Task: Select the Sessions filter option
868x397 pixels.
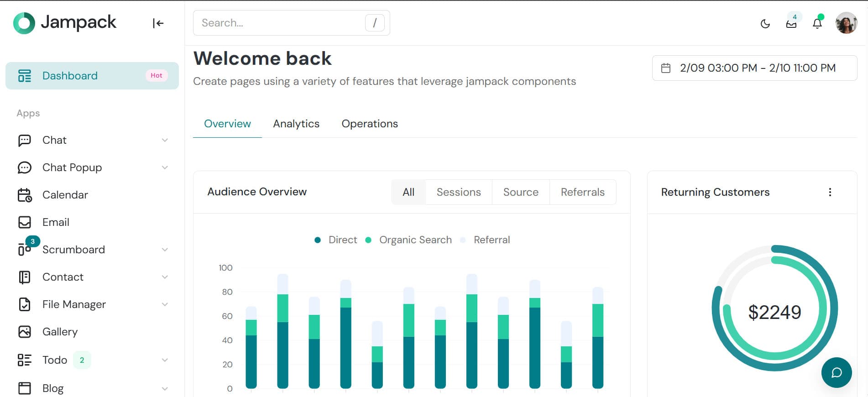Action: click(459, 192)
